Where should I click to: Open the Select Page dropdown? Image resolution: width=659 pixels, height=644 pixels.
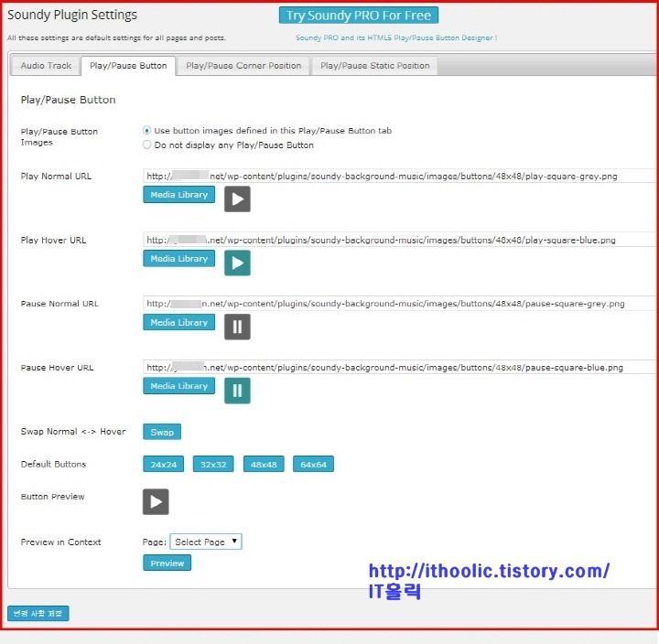(x=206, y=542)
